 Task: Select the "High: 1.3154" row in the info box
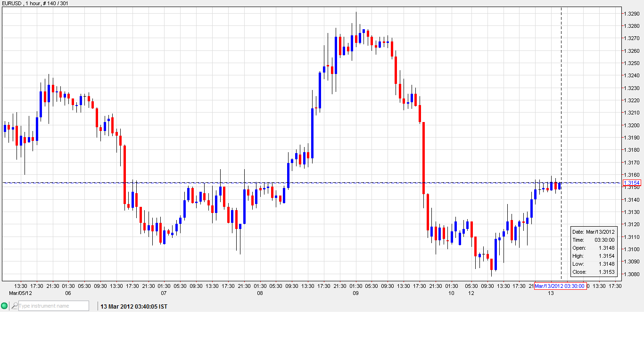click(x=594, y=256)
